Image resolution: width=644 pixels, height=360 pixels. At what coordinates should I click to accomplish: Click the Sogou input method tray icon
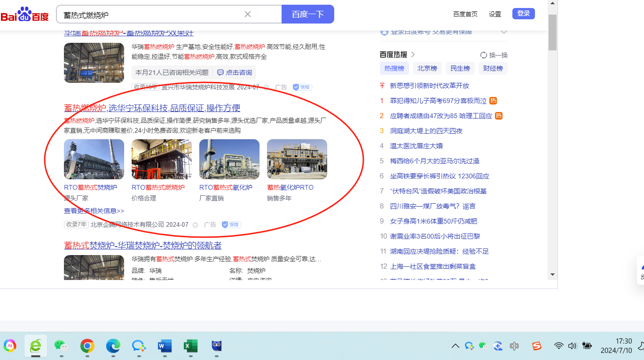click(537, 346)
